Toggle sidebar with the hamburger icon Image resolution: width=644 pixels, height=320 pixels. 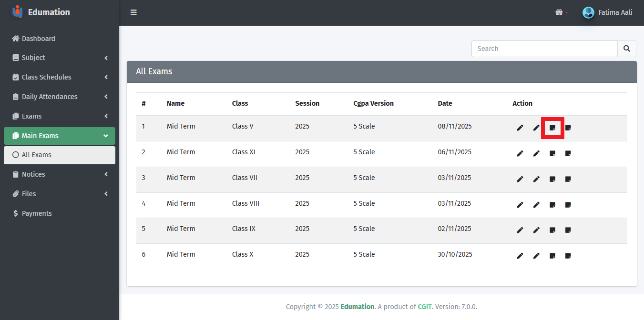coord(133,12)
